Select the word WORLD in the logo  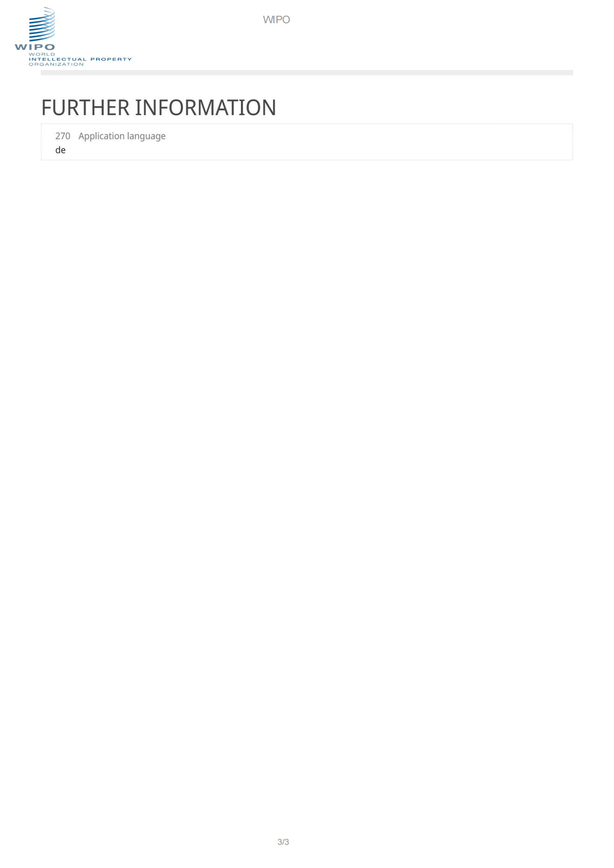42,54
